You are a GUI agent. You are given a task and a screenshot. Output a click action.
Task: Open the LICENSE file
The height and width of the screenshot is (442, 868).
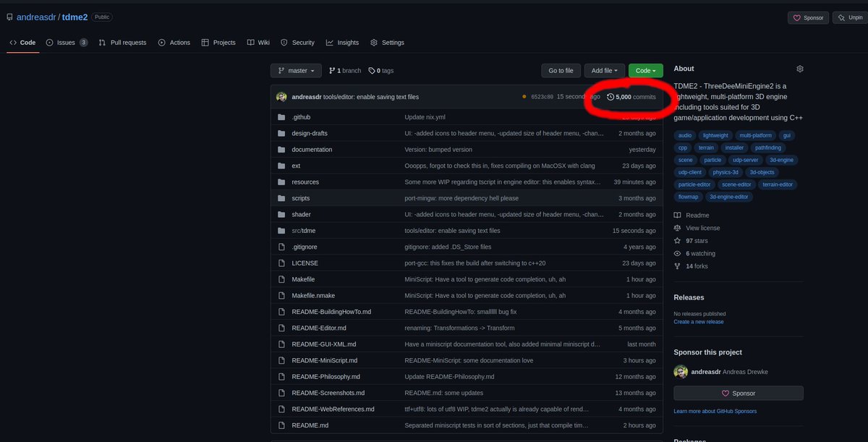coord(305,263)
